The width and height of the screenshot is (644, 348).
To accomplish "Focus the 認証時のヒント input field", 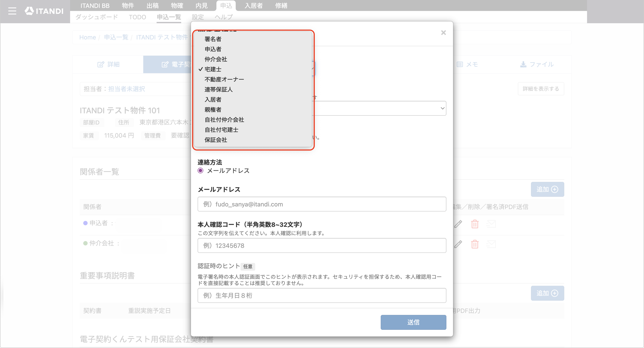I will 322,295.
